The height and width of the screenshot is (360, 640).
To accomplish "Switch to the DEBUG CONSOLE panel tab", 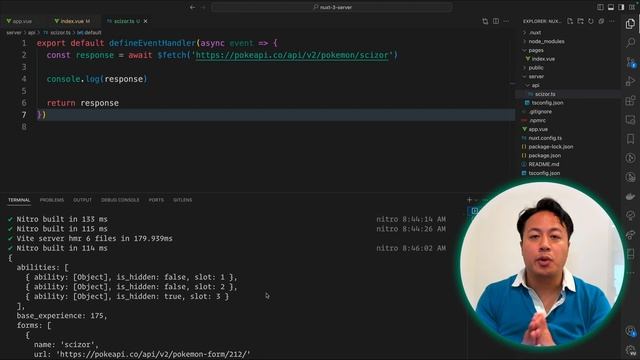I will tap(120, 200).
